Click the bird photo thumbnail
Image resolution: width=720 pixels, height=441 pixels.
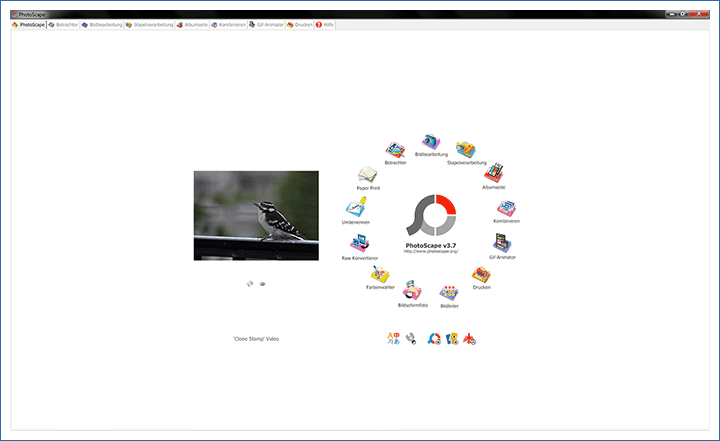pos(256,215)
